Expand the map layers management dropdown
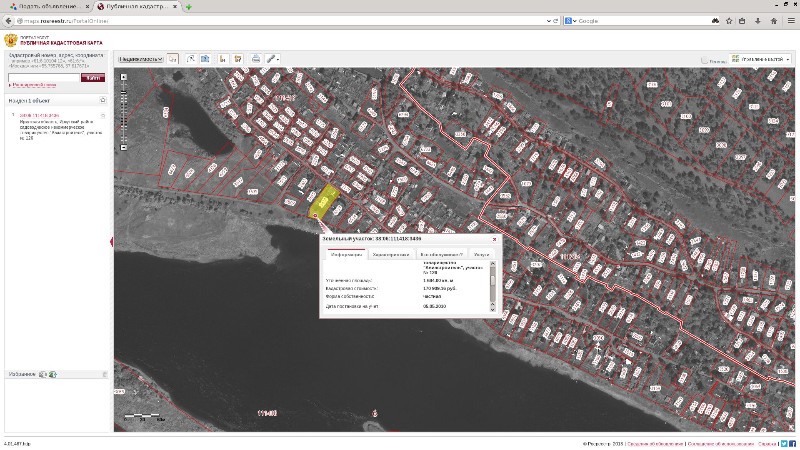This screenshot has height=450, width=800. pyautogui.click(x=760, y=59)
